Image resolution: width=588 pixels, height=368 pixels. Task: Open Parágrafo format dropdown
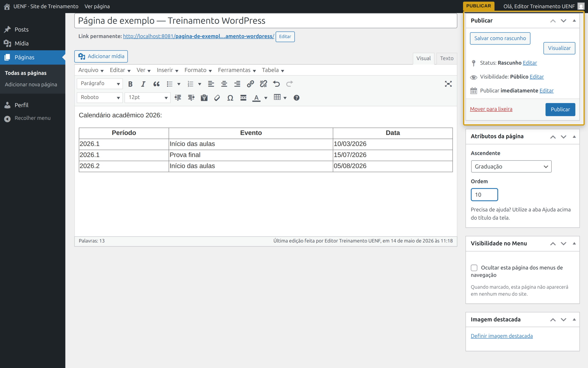point(100,84)
